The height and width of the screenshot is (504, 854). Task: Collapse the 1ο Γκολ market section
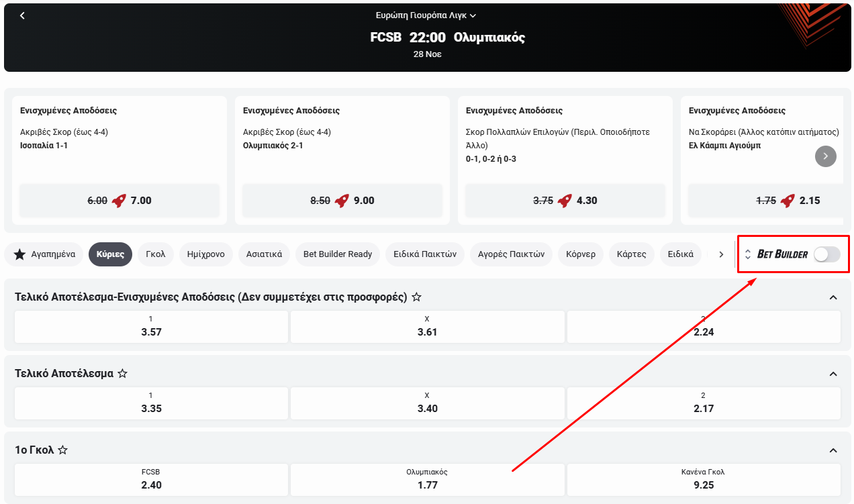[833, 450]
